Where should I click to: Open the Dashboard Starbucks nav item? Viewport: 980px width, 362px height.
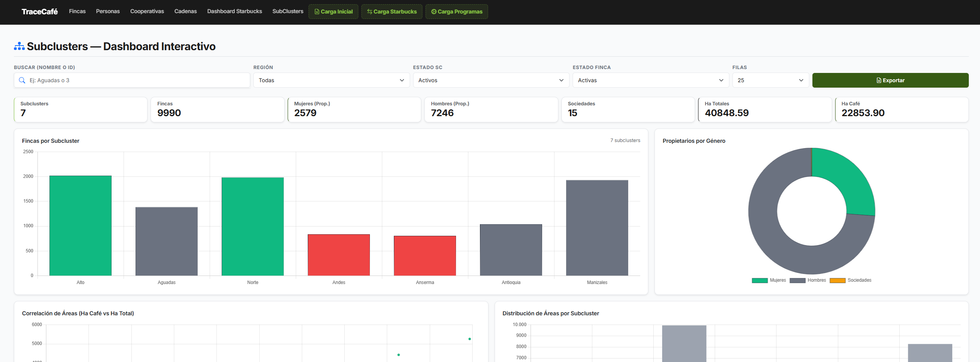tap(234, 11)
